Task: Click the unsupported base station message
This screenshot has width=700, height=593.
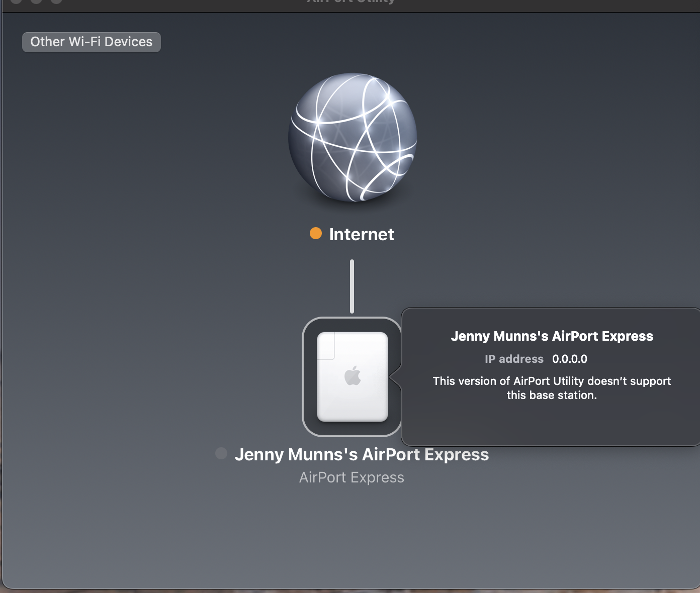Action: [552, 388]
